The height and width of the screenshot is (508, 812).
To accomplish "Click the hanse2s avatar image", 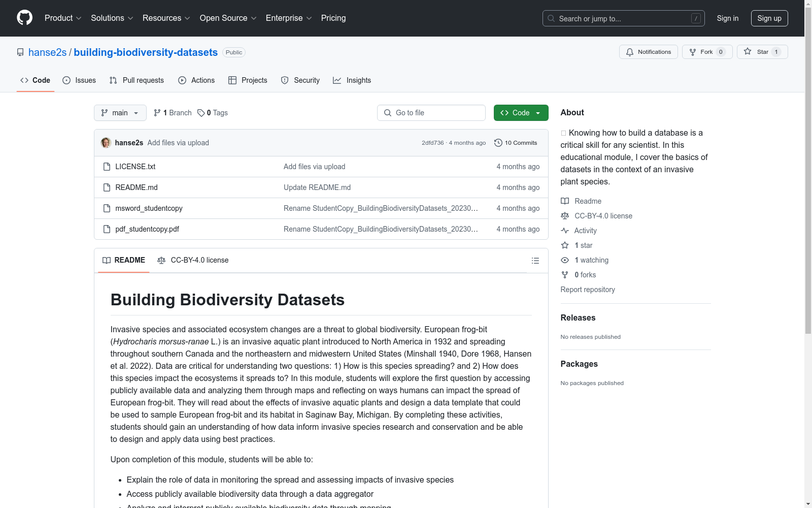I will tap(106, 143).
